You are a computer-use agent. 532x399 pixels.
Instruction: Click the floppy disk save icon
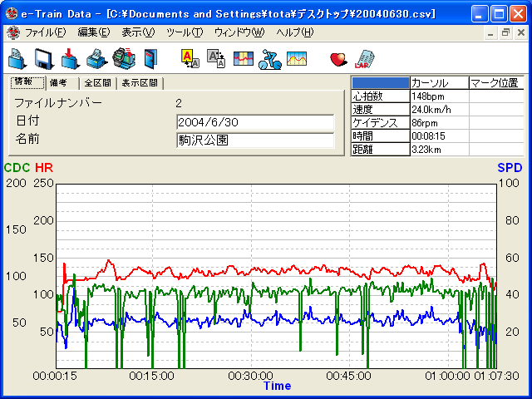tap(44, 58)
